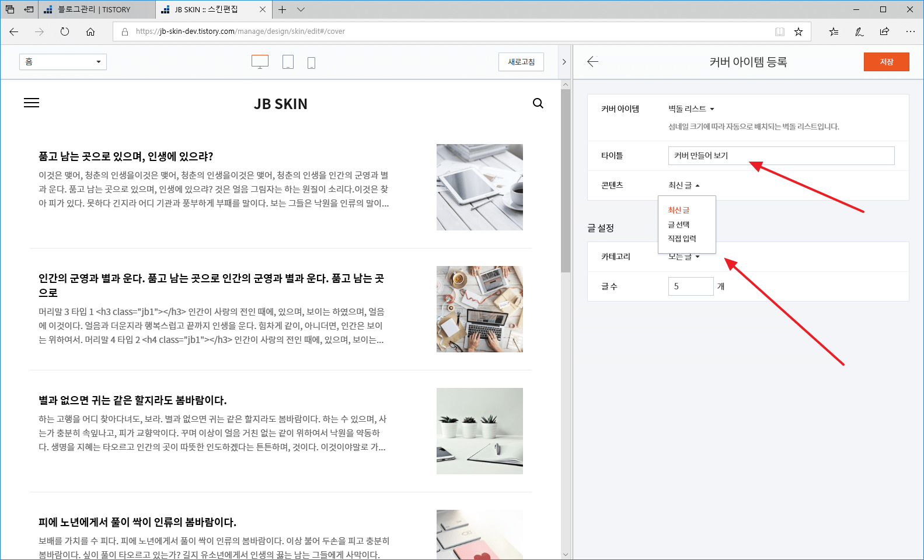Collapse the preview pane arrow
The image size is (924, 560).
pos(564,62)
